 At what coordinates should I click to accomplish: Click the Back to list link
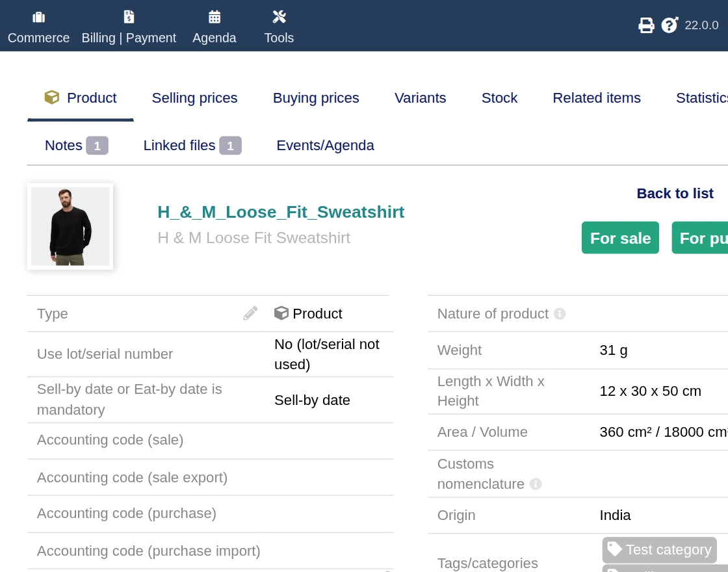(x=675, y=193)
